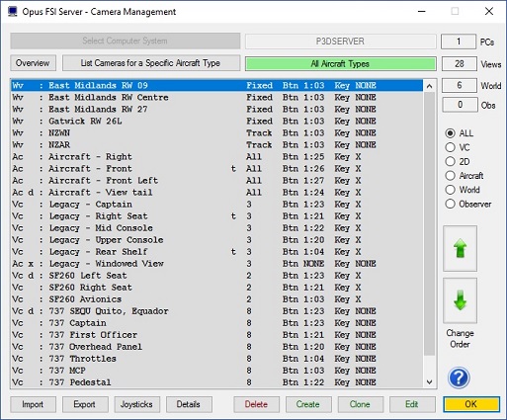Select the Legacy - Windowed View row
This screenshot has height=420, width=507.
(217, 264)
